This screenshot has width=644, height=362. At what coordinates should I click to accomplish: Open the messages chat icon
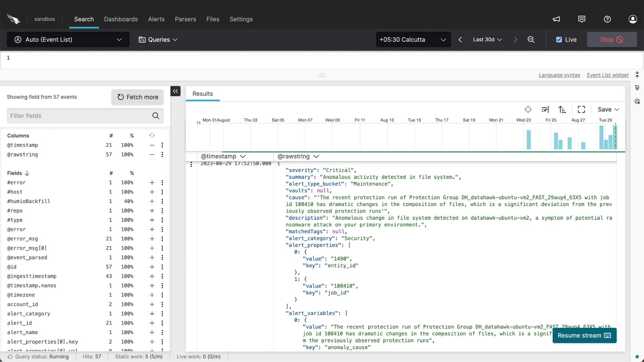click(582, 19)
